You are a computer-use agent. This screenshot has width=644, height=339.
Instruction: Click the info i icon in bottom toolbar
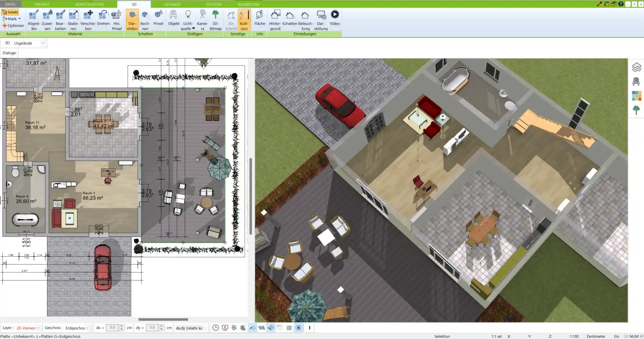pos(309,328)
